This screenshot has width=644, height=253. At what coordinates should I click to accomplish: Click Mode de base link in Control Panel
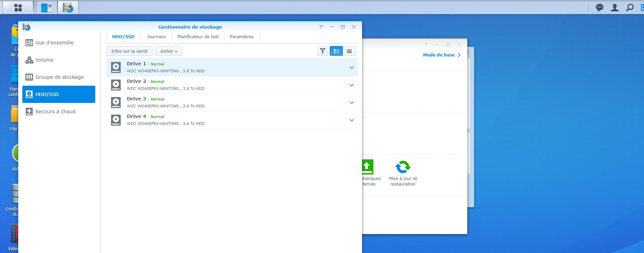439,55
